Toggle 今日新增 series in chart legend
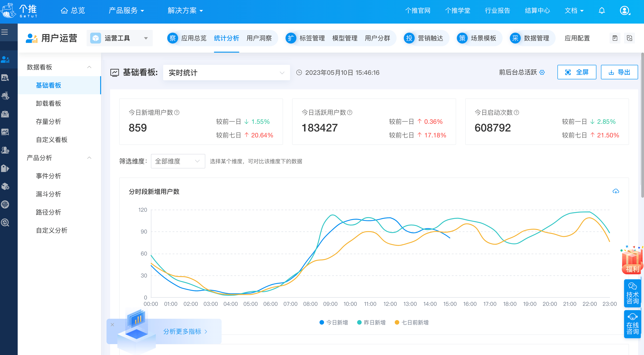The image size is (644, 355). point(334,323)
